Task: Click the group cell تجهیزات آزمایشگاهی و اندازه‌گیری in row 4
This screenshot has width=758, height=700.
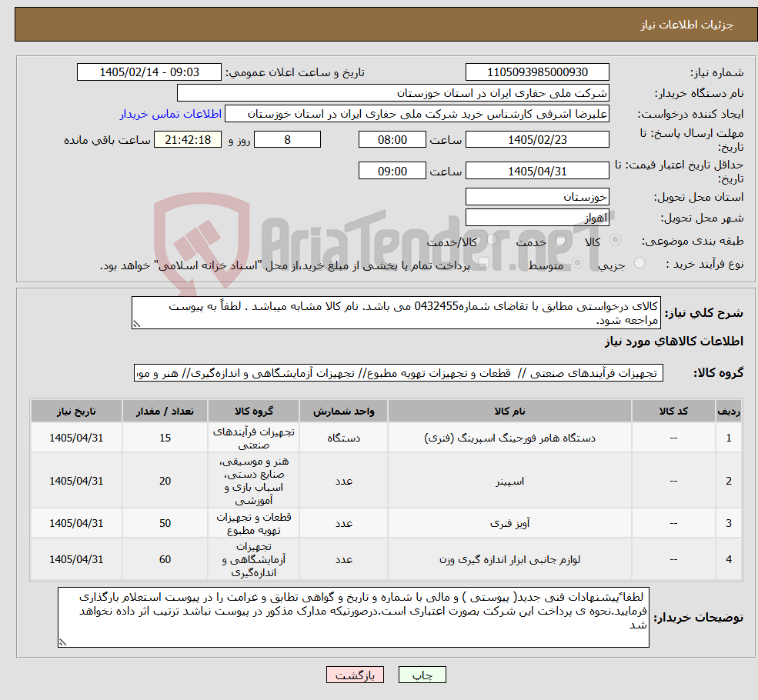Action: [x=254, y=559]
